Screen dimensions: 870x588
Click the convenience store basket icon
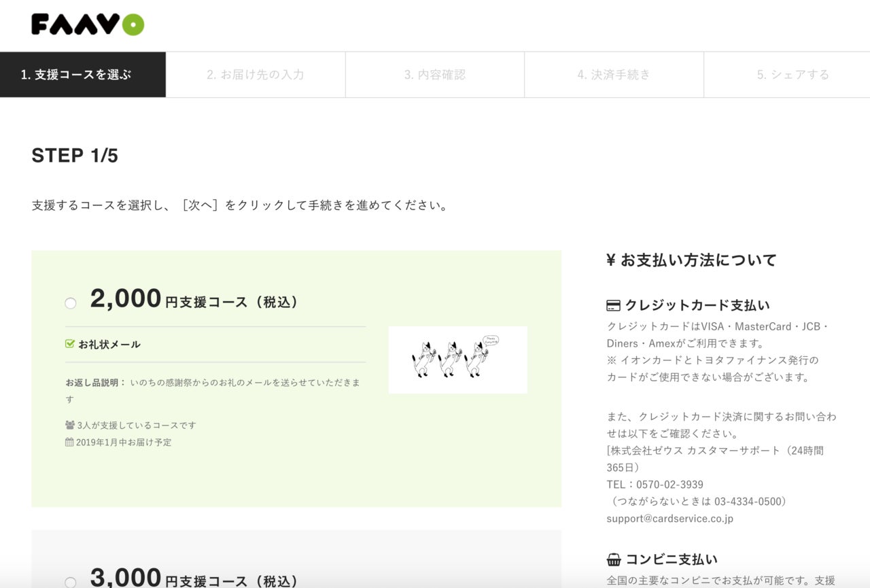[613, 560]
